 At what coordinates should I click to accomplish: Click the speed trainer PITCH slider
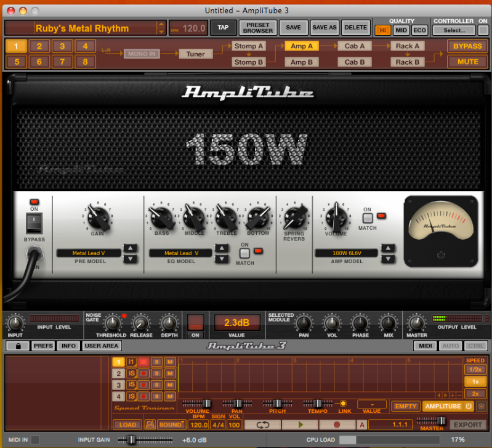277,404
